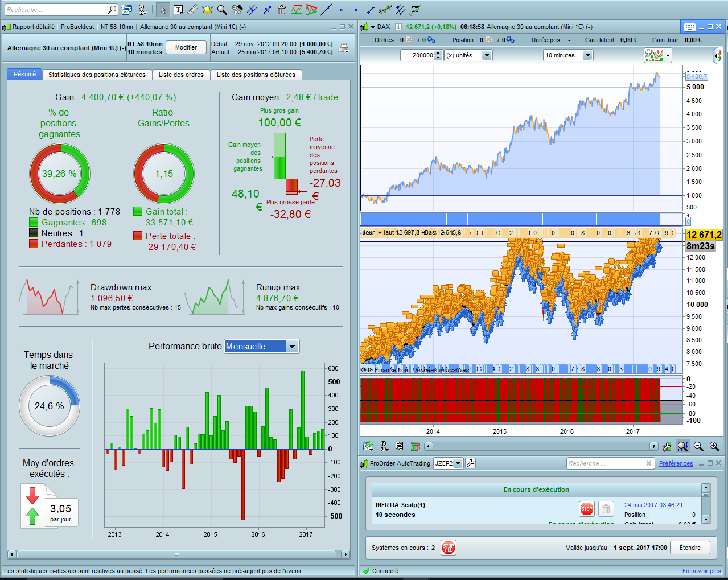
Task: Increment the 200000 units stepper
Action: [438, 53]
